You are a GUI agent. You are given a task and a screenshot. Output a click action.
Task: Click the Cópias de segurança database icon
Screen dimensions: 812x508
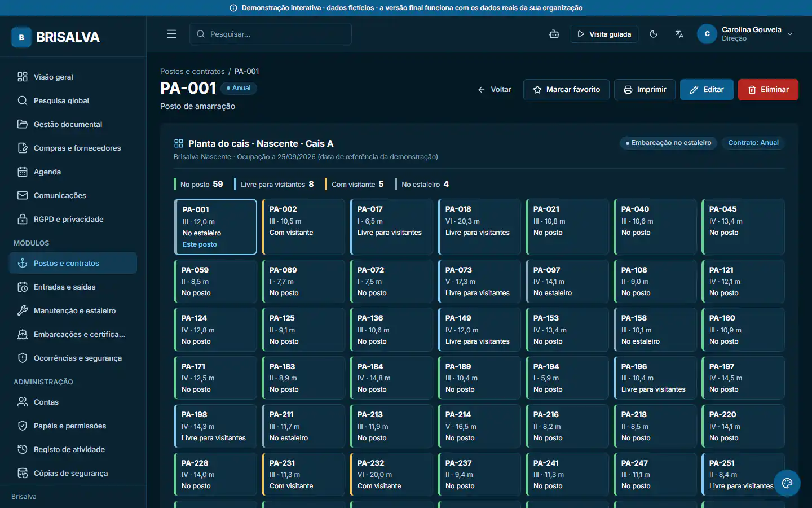click(23, 473)
